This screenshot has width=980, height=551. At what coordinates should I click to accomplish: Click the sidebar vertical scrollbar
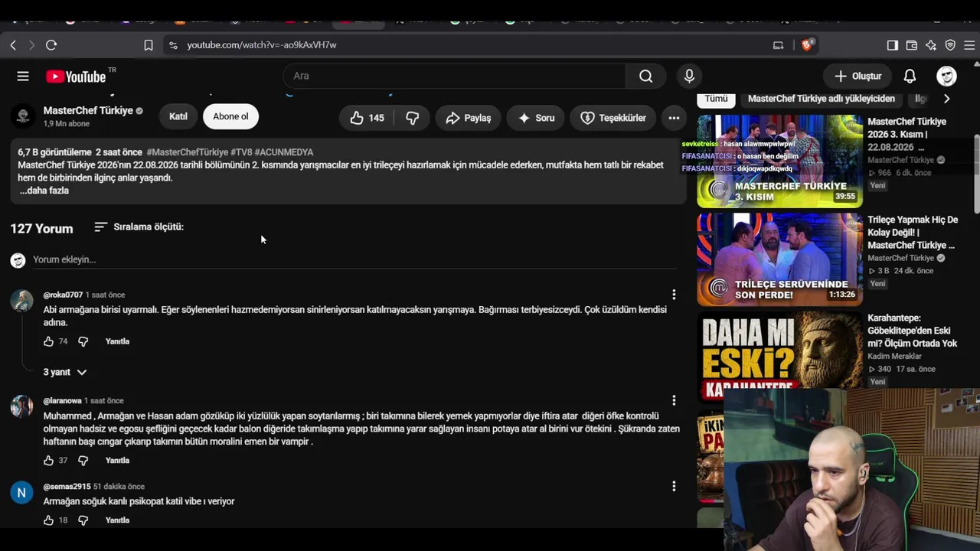coord(976,176)
